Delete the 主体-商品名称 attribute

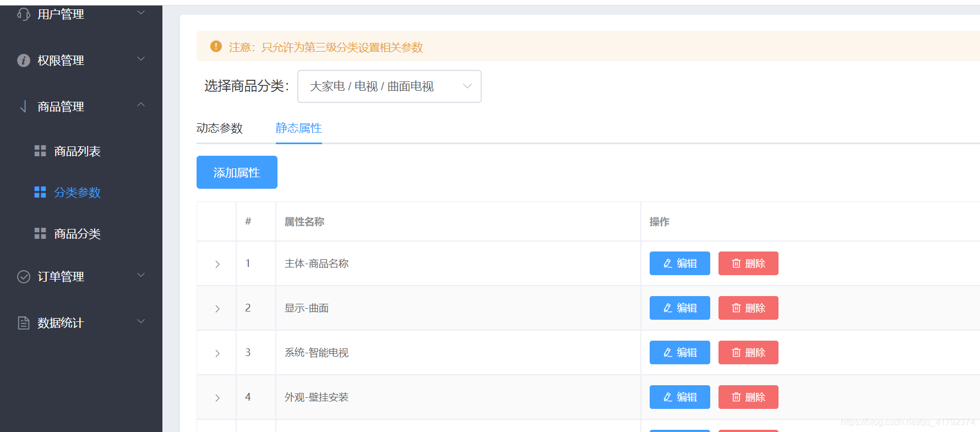point(748,263)
